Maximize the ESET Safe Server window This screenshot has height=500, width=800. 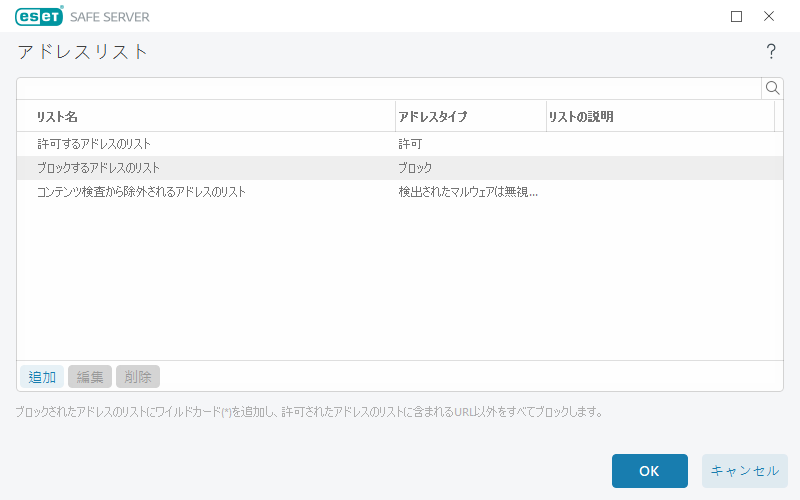coord(737,16)
